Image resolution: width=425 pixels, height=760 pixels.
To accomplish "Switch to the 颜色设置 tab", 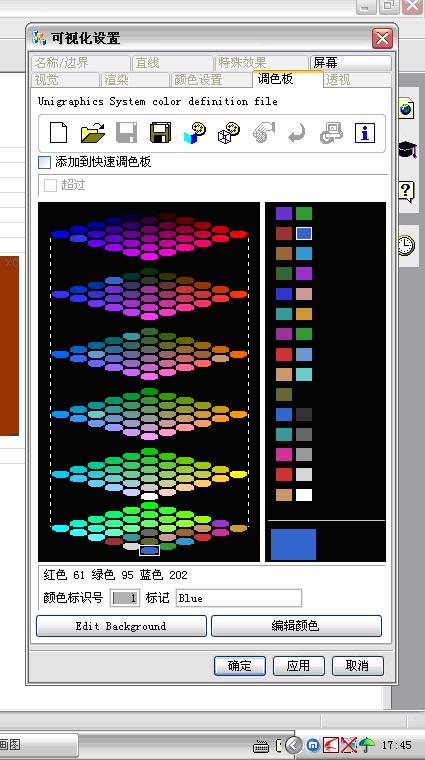I will pyautogui.click(x=211, y=80).
